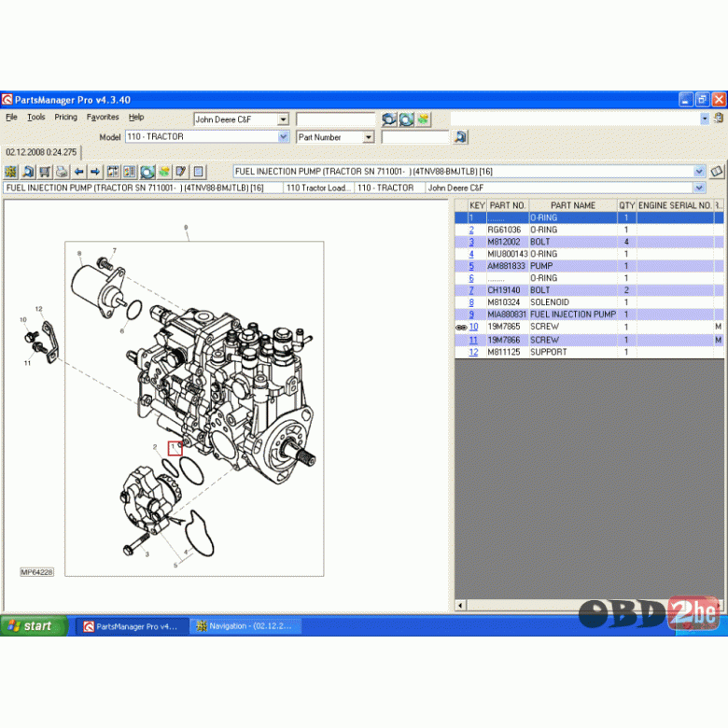Open the navigation grid icon in toolbar
This screenshot has width=728, height=728.
(10, 172)
